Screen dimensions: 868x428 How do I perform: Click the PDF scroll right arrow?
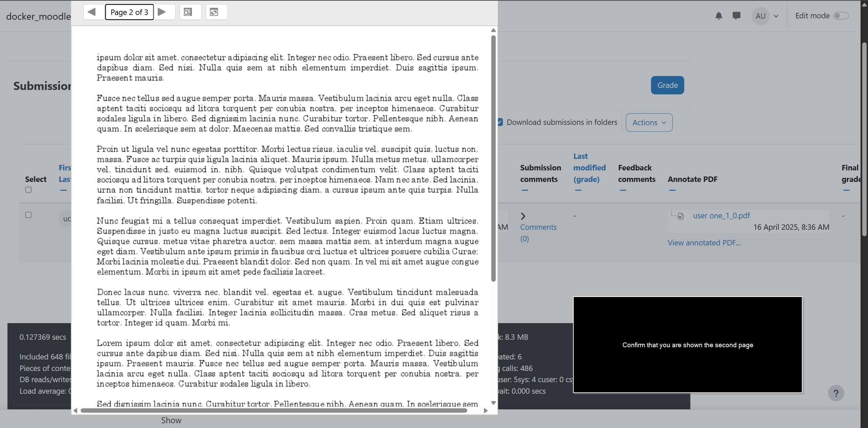tap(486, 410)
